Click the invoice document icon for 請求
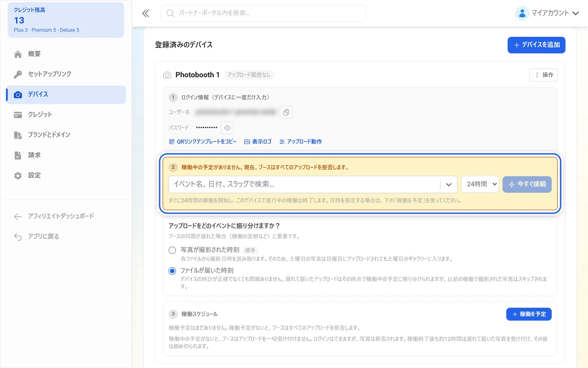 click(18, 155)
